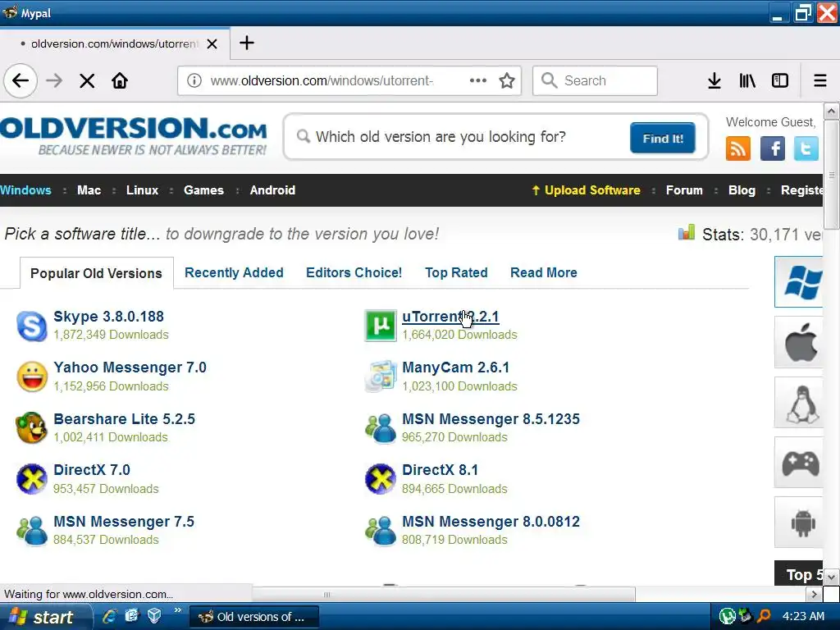Open the Blog link
Screen dimensions: 840x630
click(742, 190)
